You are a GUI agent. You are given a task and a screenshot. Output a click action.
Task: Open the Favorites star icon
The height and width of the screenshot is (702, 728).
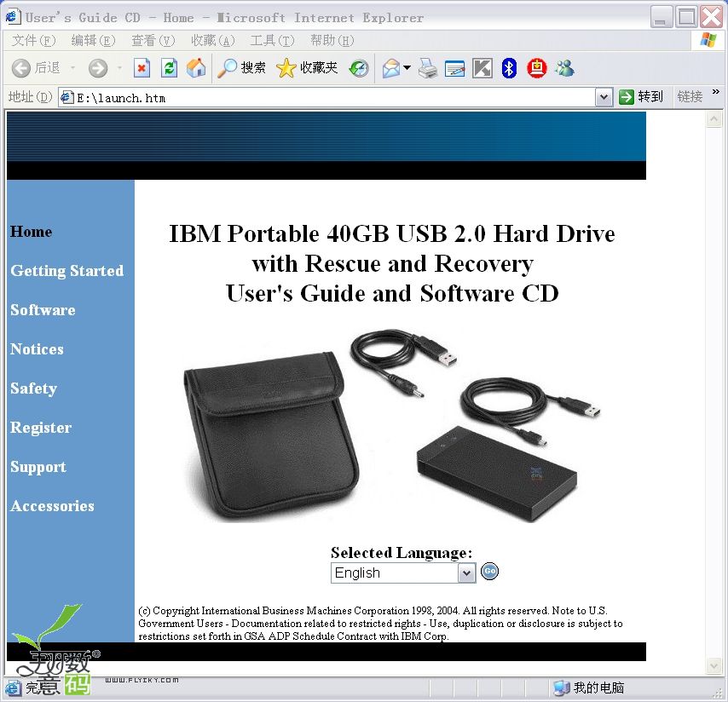(x=286, y=68)
